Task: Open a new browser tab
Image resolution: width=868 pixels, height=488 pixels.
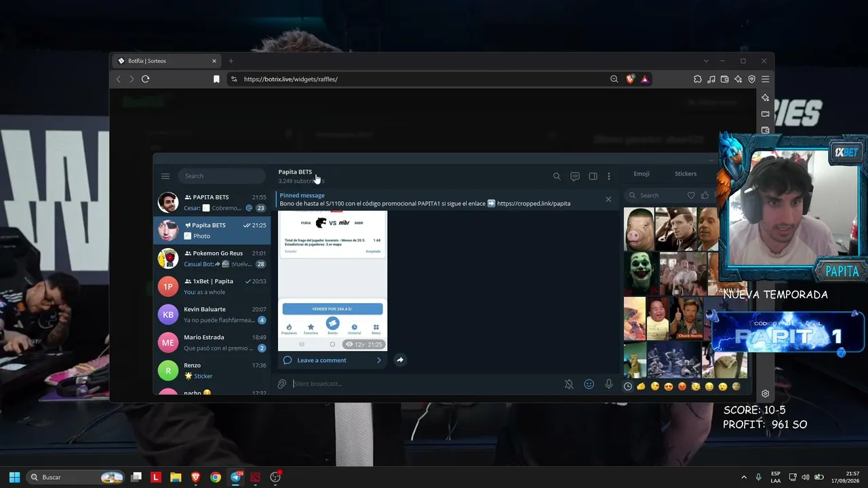Action: [231, 61]
